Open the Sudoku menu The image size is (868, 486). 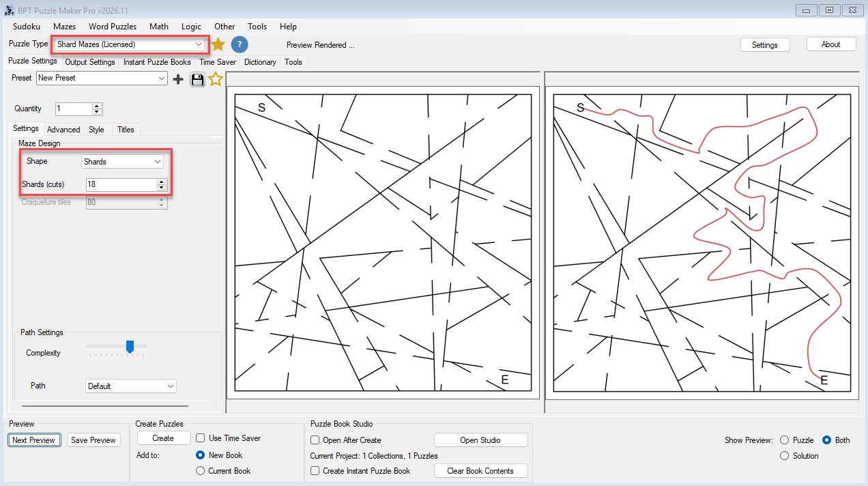pyautogui.click(x=27, y=27)
